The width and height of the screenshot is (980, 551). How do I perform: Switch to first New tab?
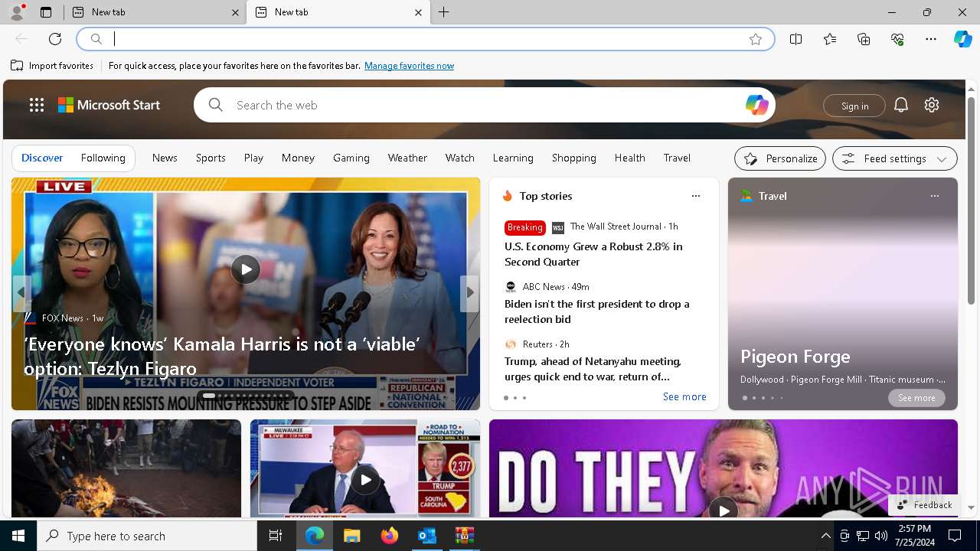click(x=155, y=12)
